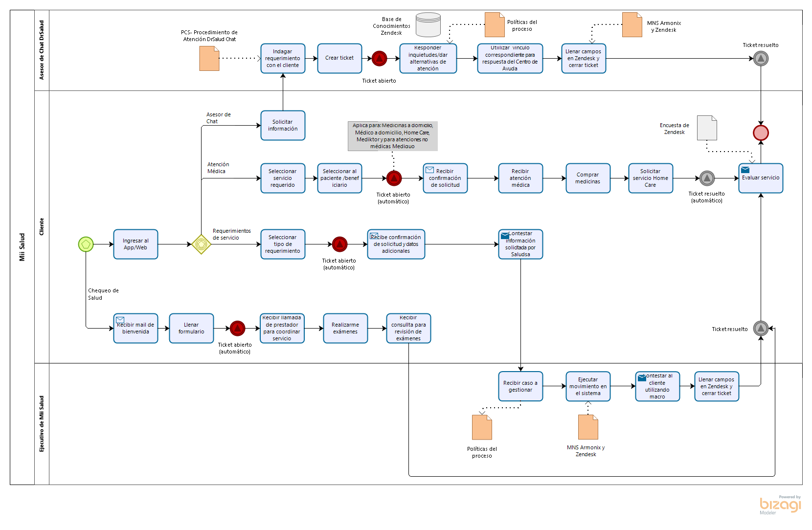Click envelope icon on Recibe confirmación de solicitud y datos
The image size is (812, 530).
click(x=374, y=236)
